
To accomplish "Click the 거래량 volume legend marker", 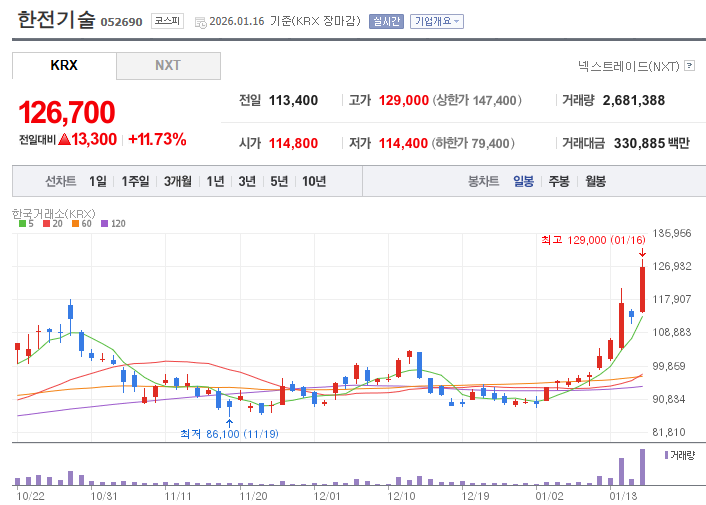I will pyautogui.click(x=666, y=455).
